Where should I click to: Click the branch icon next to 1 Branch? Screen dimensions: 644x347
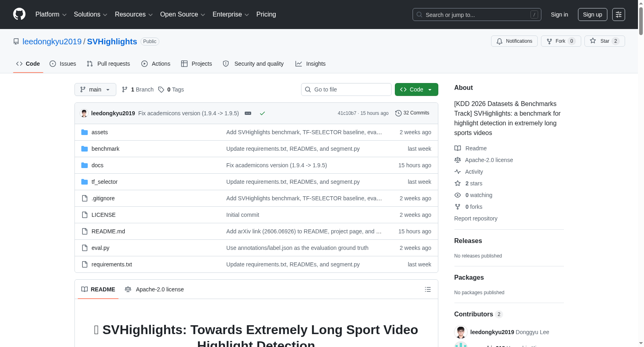pyautogui.click(x=125, y=89)
